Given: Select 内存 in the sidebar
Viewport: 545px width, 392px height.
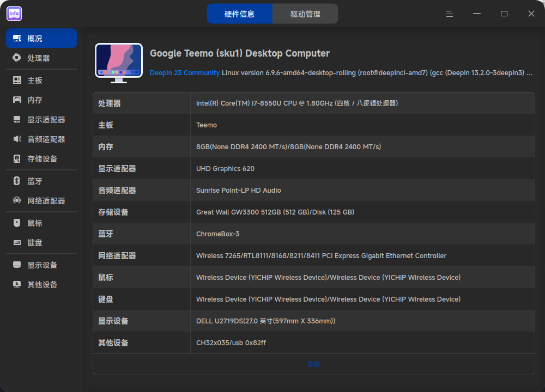Looking at the screenshot, I should [41, 100].
